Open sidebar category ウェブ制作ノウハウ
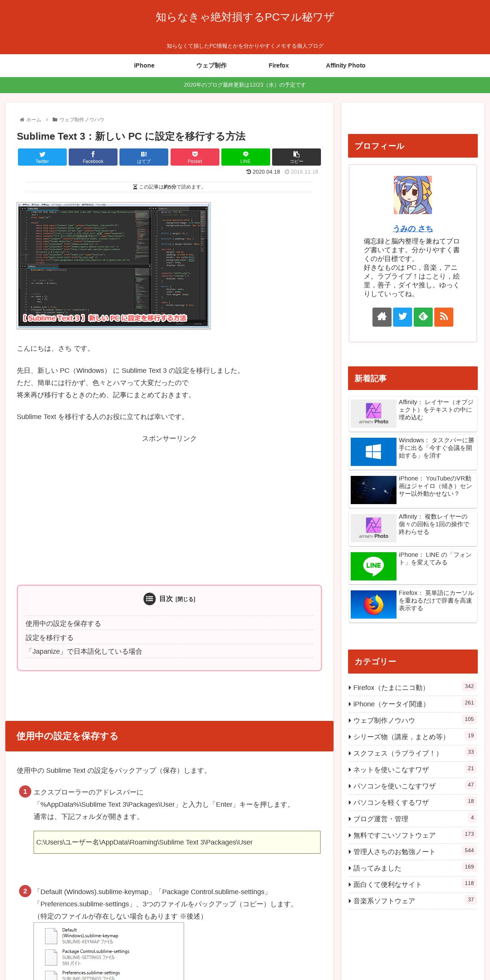 coord(413,720)
